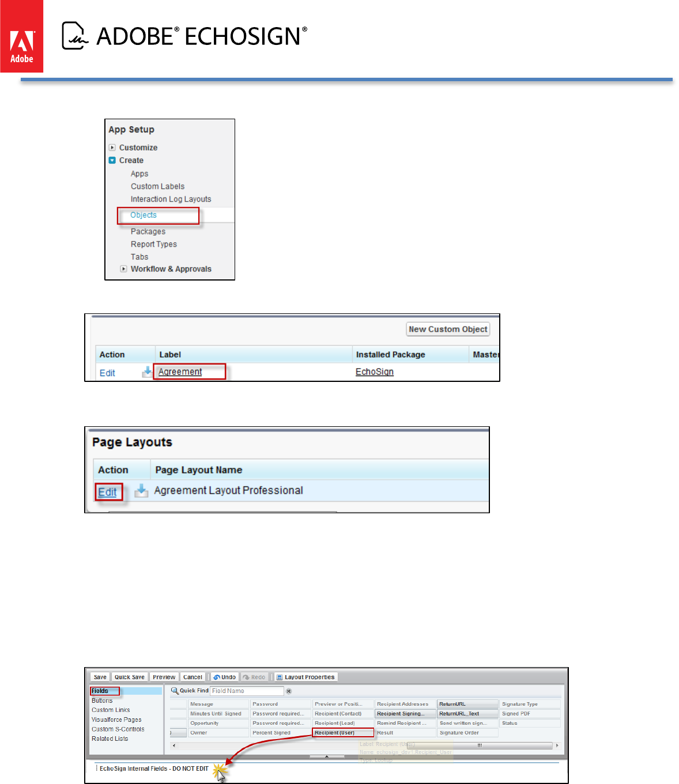This screenshot has width=679, height=784.
Task: Click Edit for Agreement Layout Professional
Action: 107,492
